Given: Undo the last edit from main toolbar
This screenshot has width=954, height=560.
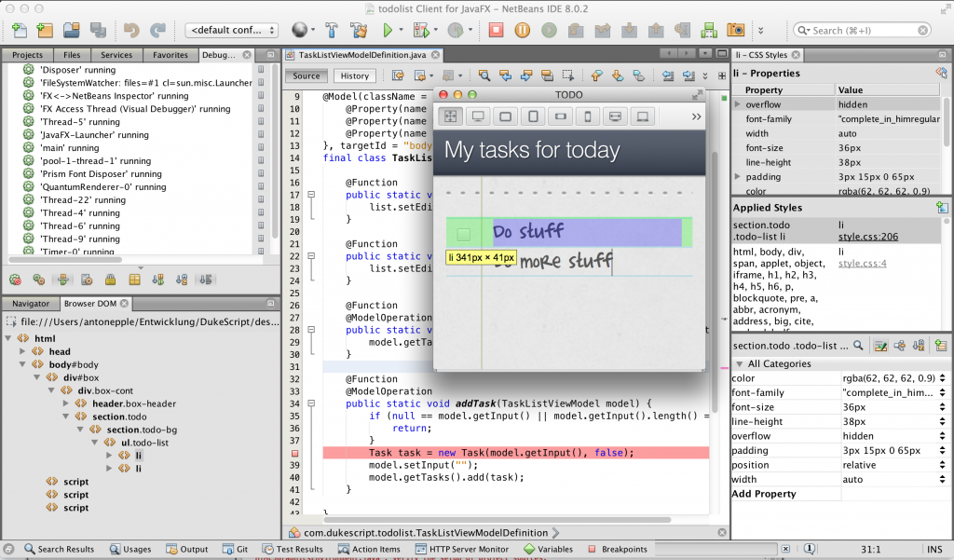Looking at the screenshot, I should [x=130, y=30].
